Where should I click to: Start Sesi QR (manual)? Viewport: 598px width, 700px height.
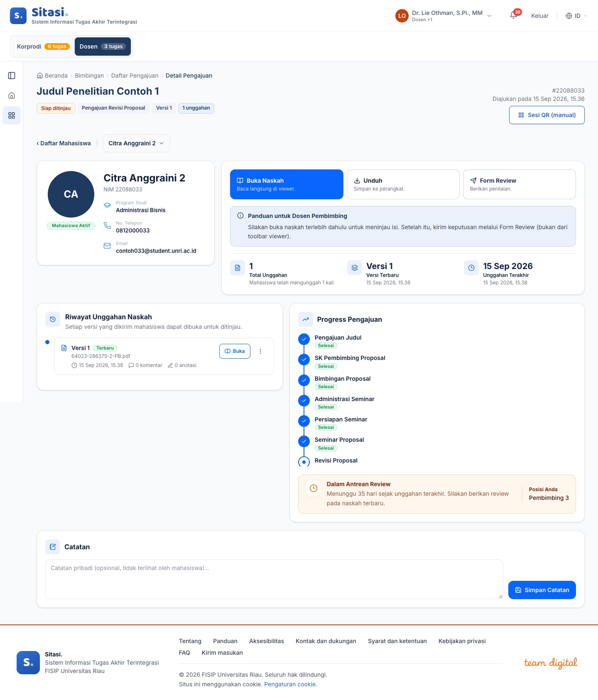point(547,115)
